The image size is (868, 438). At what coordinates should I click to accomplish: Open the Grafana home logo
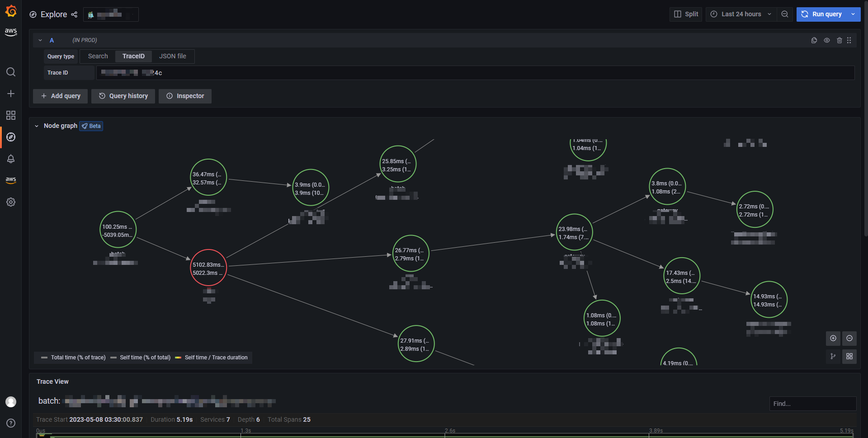11,11
